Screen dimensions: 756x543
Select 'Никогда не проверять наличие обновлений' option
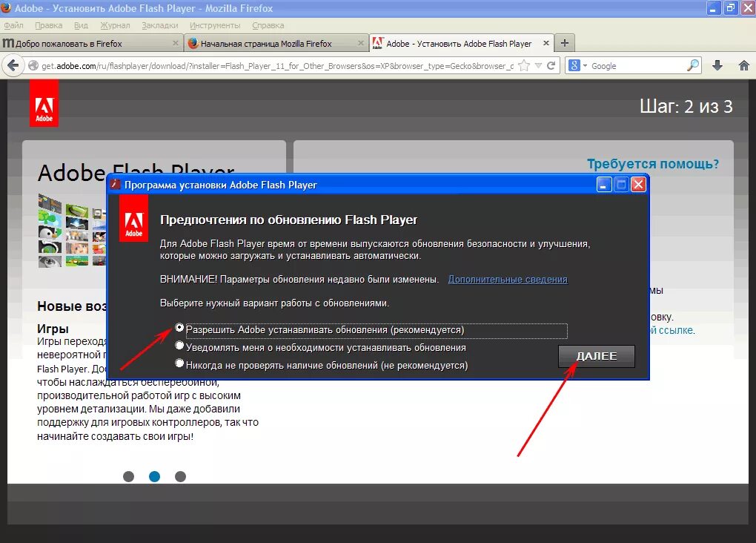click(179, 363)
